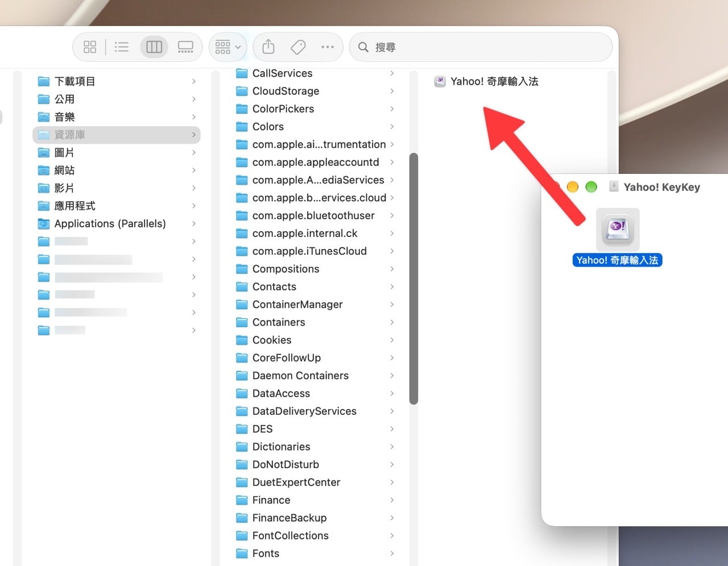This screenshot has height=566, width=728.
Task: Click the Tags icon in the toolbar
Action: 298,47
